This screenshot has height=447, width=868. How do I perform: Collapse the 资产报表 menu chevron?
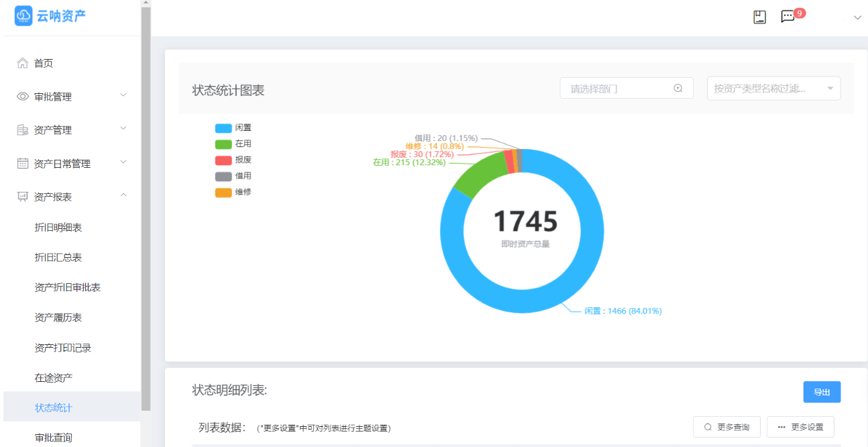click(123, 195)
